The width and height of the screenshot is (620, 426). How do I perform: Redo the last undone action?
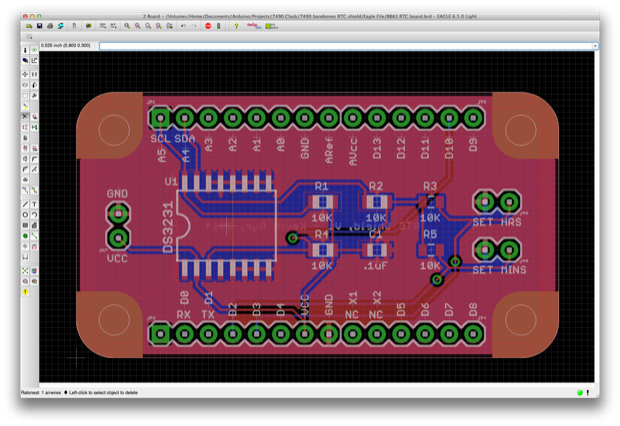point(194,26)
